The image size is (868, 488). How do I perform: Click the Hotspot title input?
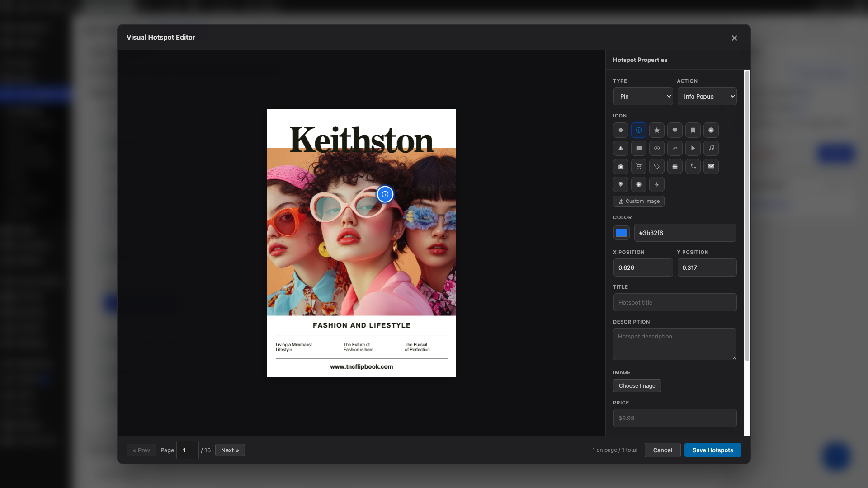[x=675, y=302]
